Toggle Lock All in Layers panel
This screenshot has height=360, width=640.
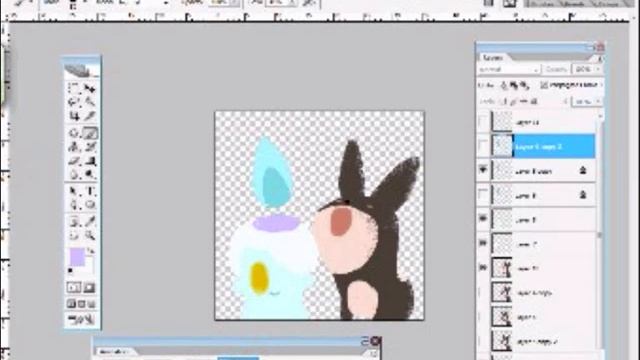(x=534, y=101)
